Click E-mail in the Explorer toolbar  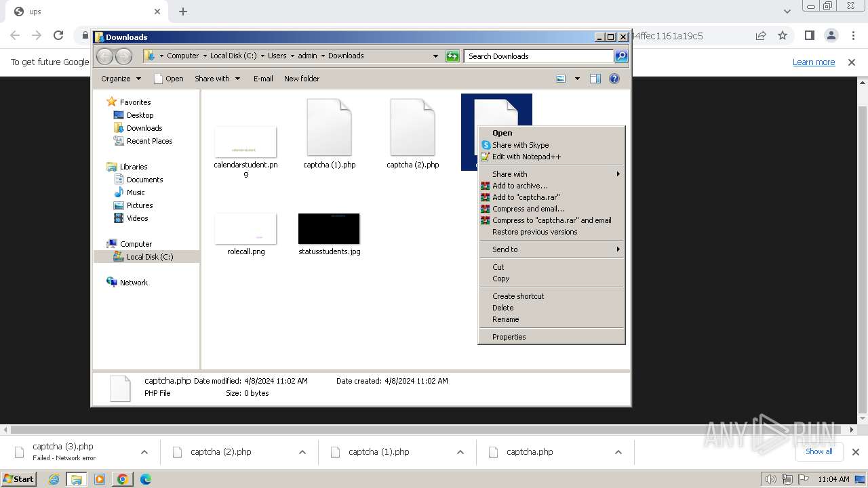point(263,79)
